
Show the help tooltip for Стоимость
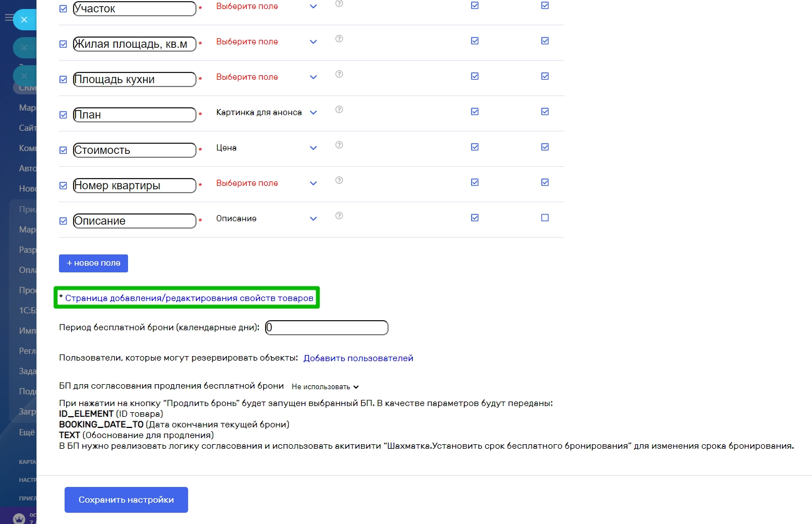(339, 145)
